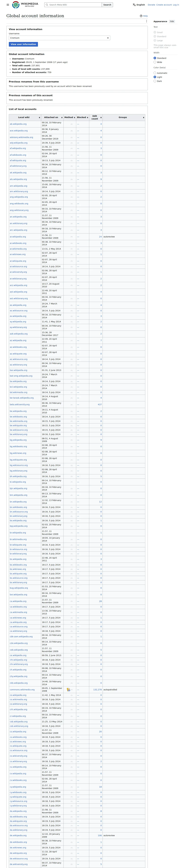The image size is (186, 868).
Task: Sort table by Groups column
Action: click(x=124, y=117)
